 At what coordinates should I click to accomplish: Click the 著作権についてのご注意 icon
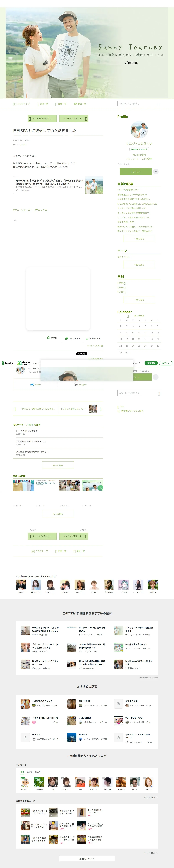click(x=119, y=411)
